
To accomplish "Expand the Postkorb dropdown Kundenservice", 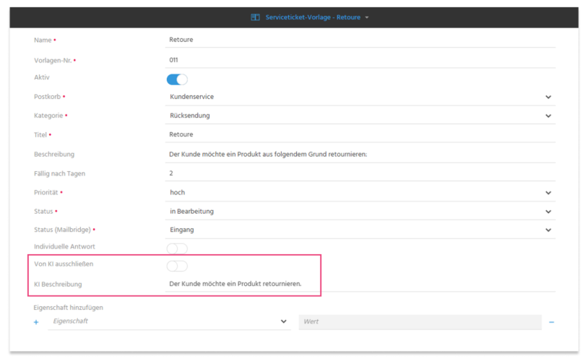I will pyautogui.click(x=360, y=97).
